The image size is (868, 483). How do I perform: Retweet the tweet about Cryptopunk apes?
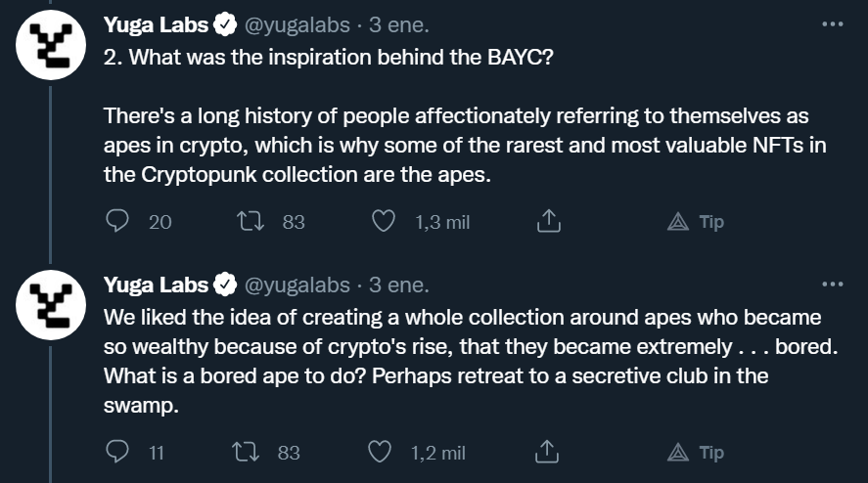pyautogui.click(x=251, y=221)
